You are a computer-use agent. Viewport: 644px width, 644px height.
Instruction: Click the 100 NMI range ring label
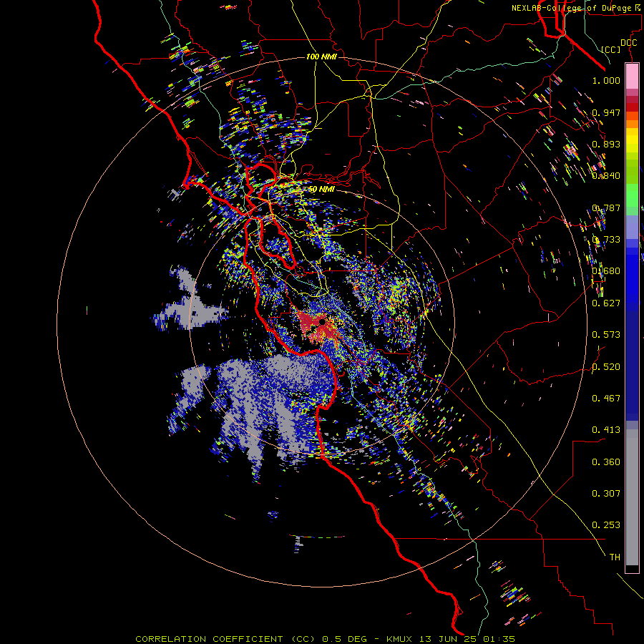point(321,57)
